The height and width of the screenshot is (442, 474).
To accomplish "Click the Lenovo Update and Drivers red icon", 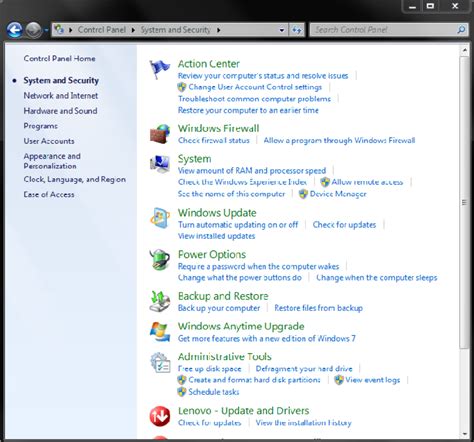I will 160,416.
